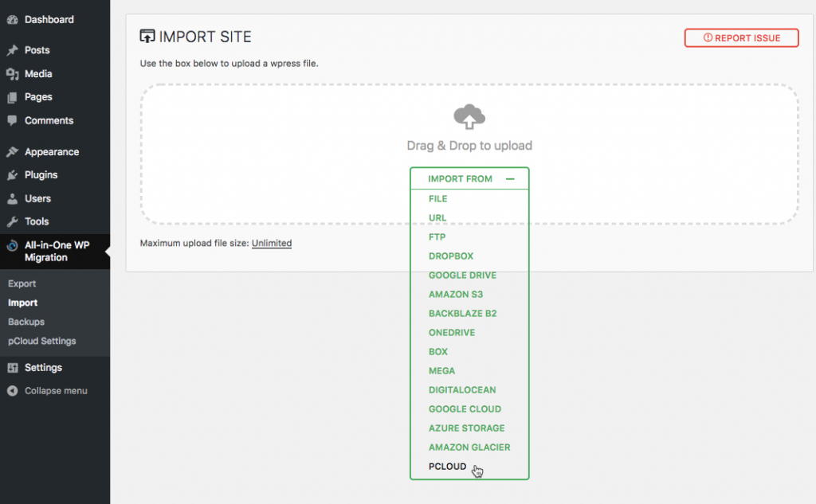Screen dimensions: 816x504
Task: Select ONEDRIVE import option
Action: point(452,333)
